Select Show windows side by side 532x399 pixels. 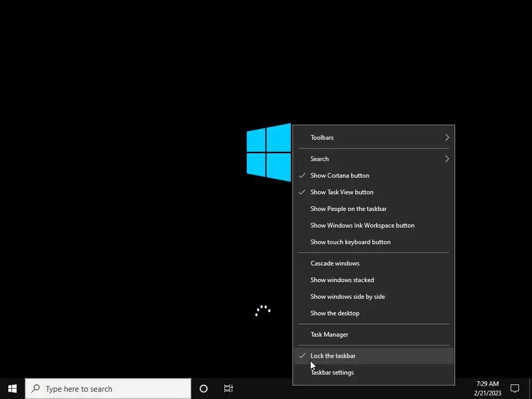pyautogui.click(x=374, y=297)
